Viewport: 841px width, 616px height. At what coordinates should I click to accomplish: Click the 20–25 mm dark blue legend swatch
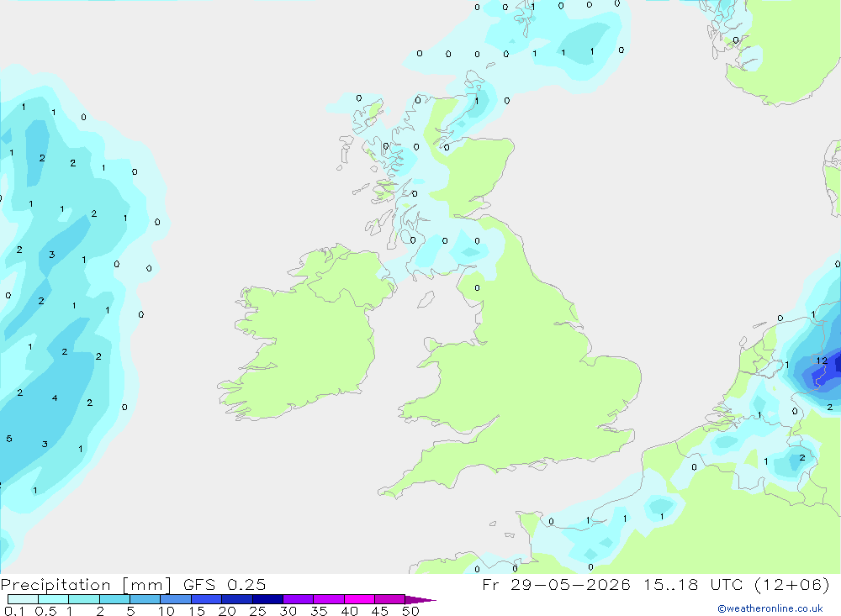tap(236, 599)
